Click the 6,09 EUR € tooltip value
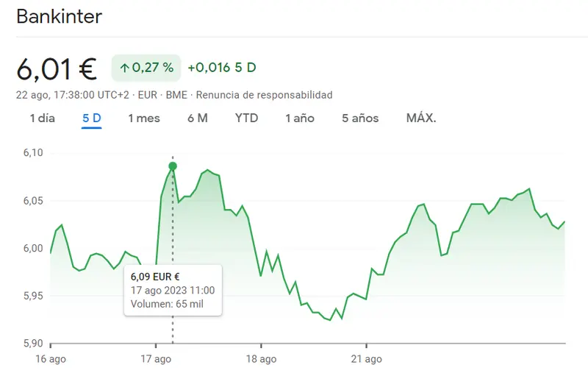The image size is (588, 376). [155, 277]
